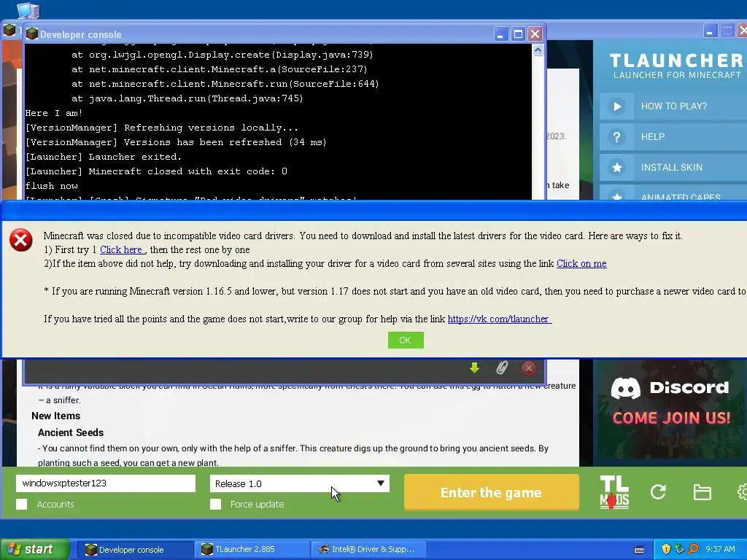Click the green download arrow in console
This screenshot has height=560, width=747.
point(474,367)
